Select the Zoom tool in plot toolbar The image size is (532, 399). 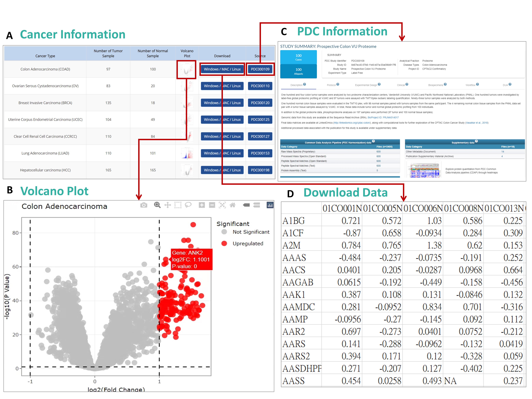coord(157,205)
